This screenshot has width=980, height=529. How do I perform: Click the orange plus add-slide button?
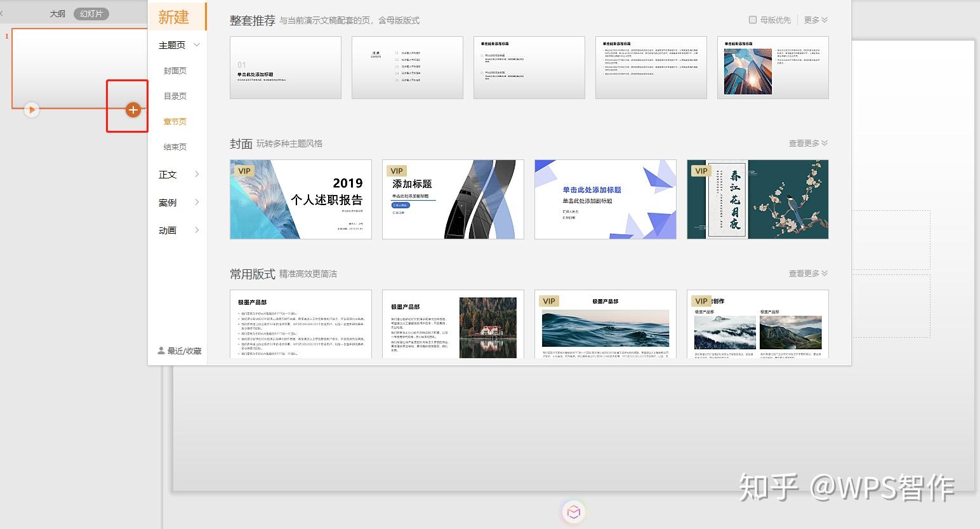133,110
